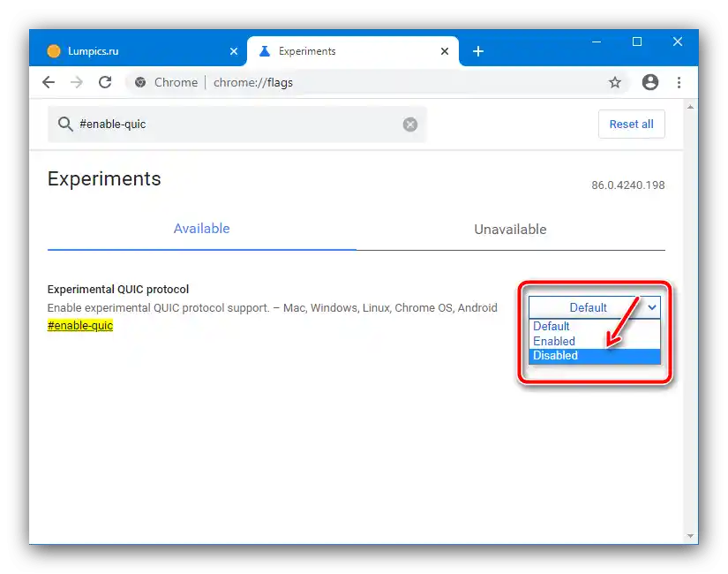Click the scrollbar down arrow
This screenshot has width=728, height=574.
(690, 536)
